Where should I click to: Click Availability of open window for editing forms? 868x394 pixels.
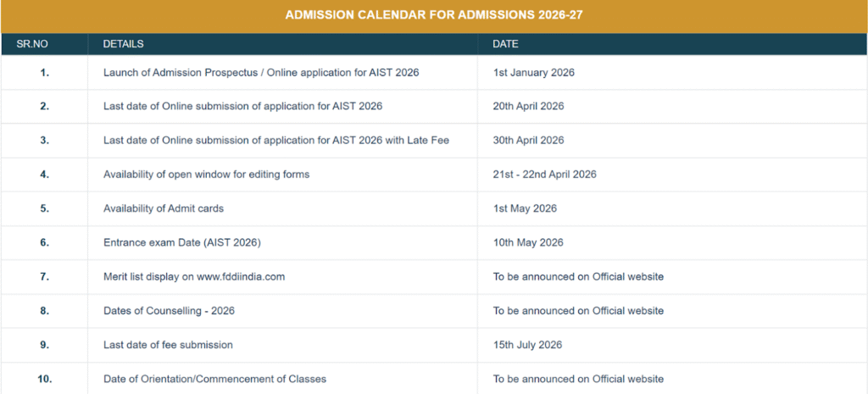[x=206, y=175]
